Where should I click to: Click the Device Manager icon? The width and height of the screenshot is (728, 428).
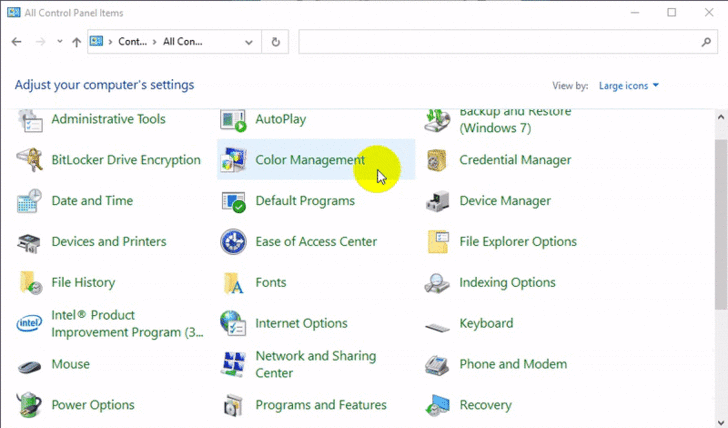pyautogui.click(x=437, y=201)
